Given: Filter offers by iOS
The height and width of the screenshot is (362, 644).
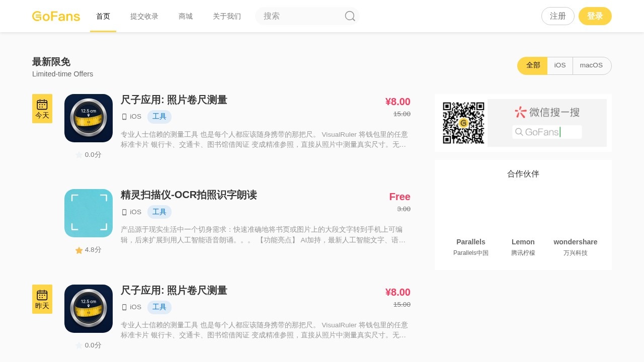Looking at the screenshot, I should [560, 65].
